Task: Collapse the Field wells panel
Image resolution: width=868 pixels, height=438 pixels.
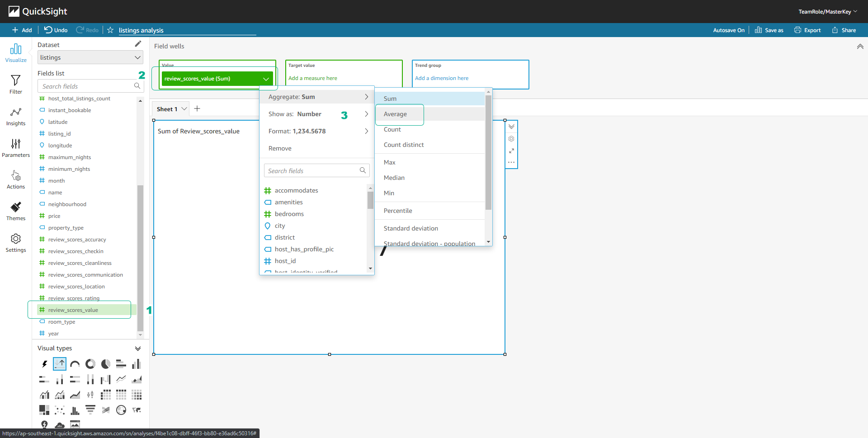Action: pos(860,47)
